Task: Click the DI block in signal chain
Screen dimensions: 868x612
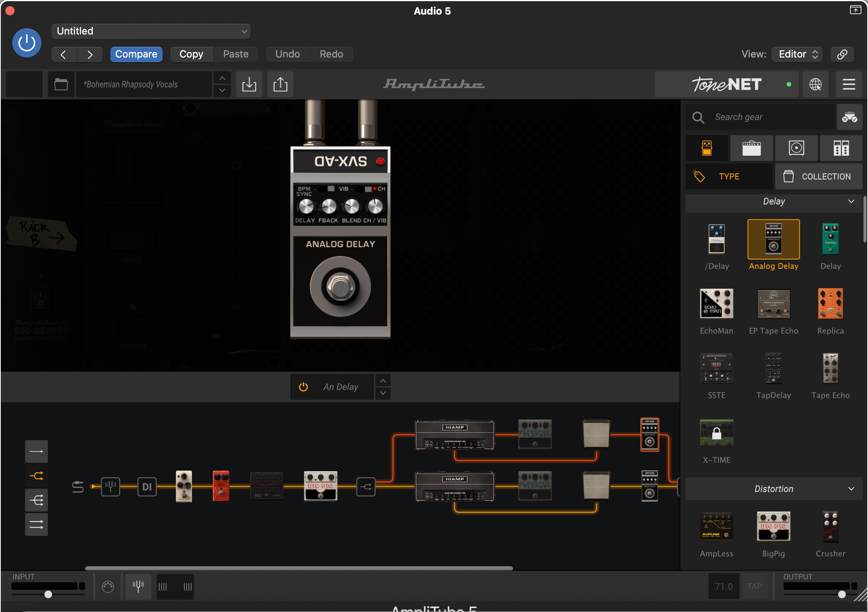Action: 147,487
